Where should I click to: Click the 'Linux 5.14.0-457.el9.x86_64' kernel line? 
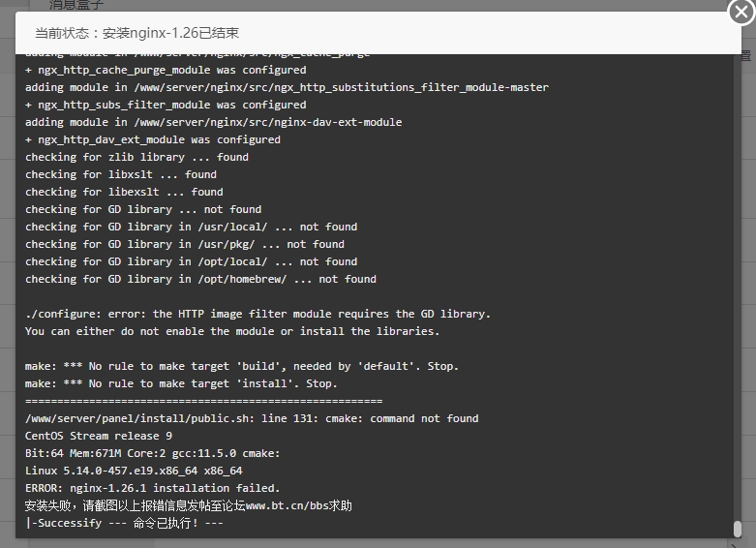[134, 471]
